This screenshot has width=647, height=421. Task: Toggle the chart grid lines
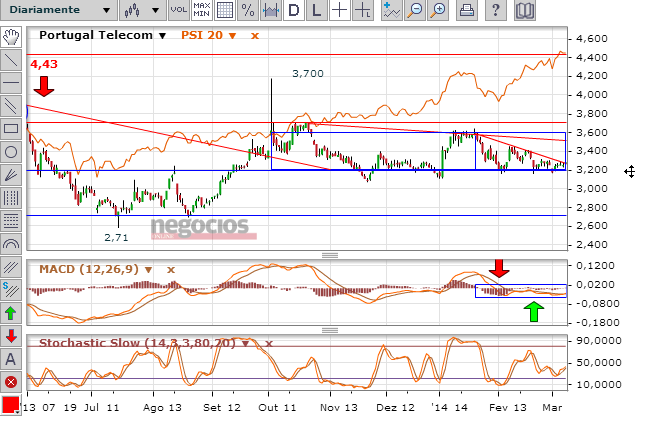click(x=225, y=10)
